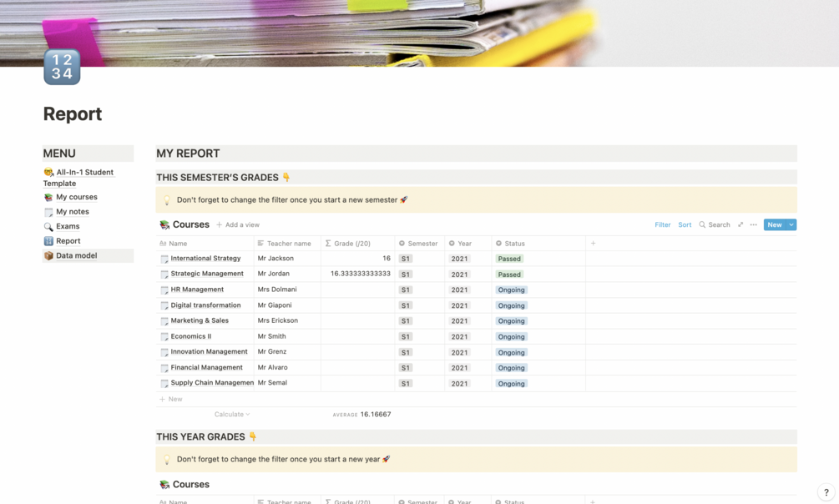Go to My notes page
This screenshot has width=839, height=504.
click(x=73, y=211)
